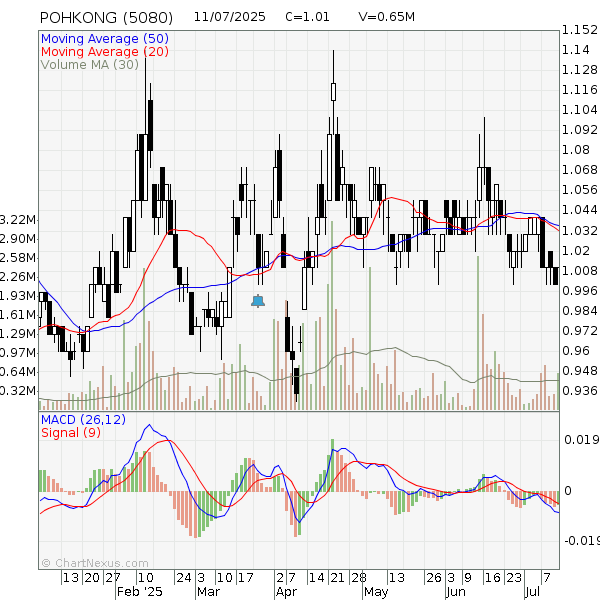This screenshot has width=600, height=600.
Task: Click the 1.008 price axis label
Action: click(579, 271)
